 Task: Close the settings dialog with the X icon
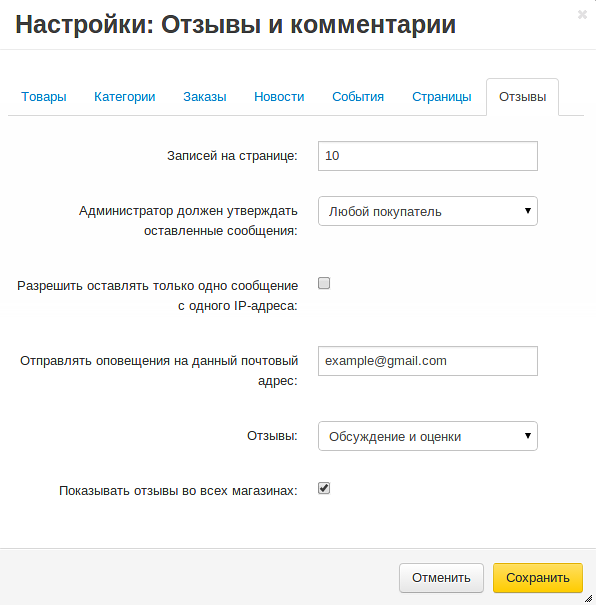pos(582,15)
